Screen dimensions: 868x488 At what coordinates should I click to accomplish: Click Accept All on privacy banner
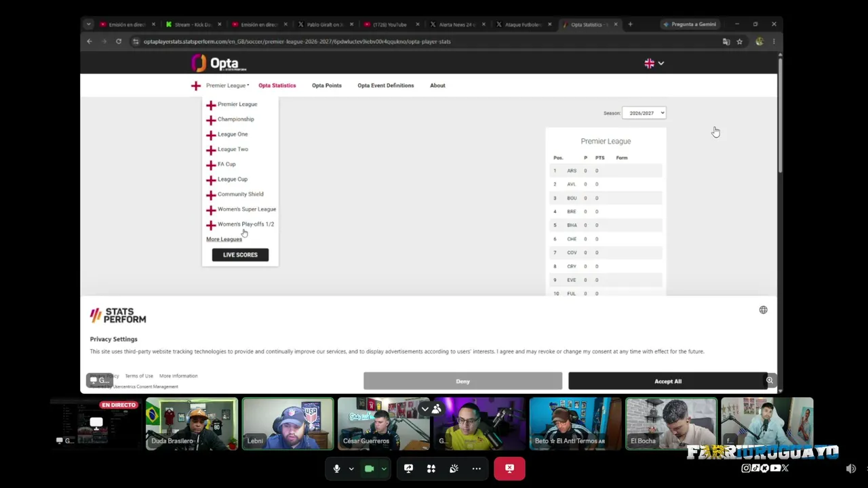pyautogui.click(x=668, y=381)
